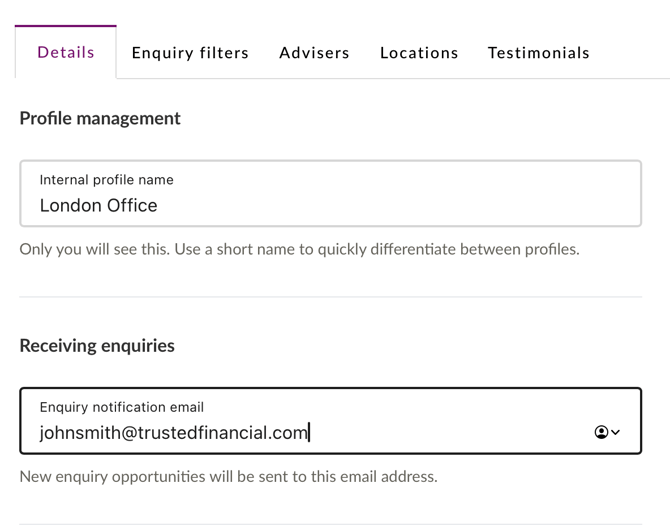Click the 'Profile management' heading
The width and height of the screenshot is (670, 526).
click(100, 118)
